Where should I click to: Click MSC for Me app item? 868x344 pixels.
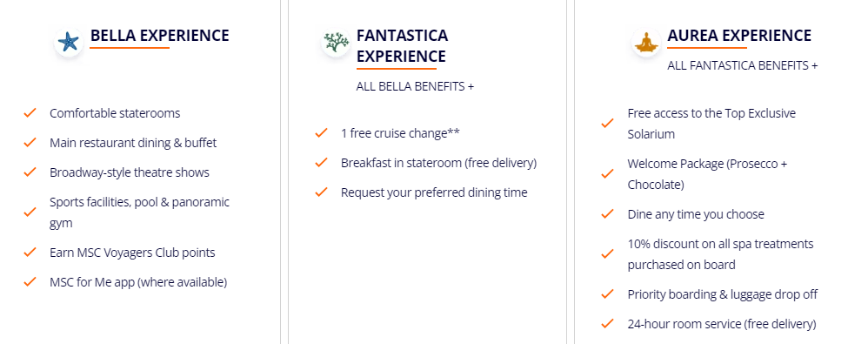pos(138,282)
